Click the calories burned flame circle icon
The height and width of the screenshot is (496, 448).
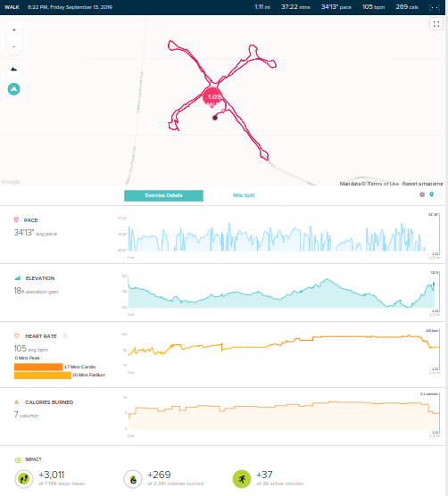coord(133,479)
